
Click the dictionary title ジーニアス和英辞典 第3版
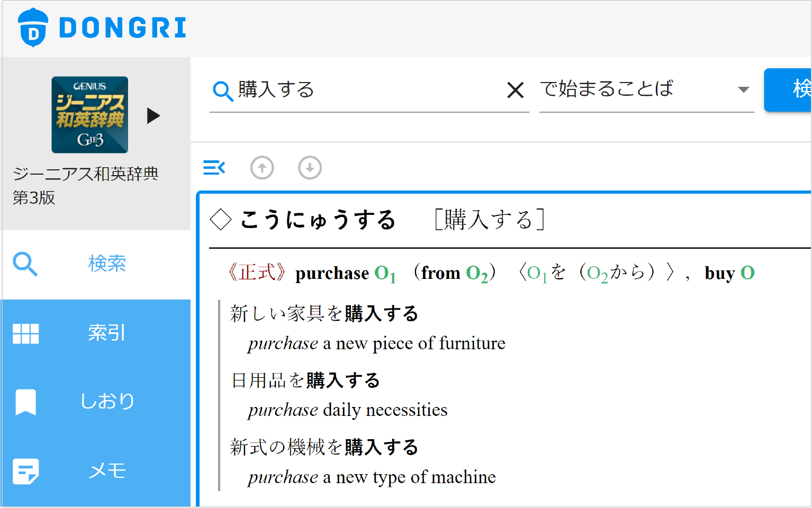pyautogui.click(x=85, y=186)
